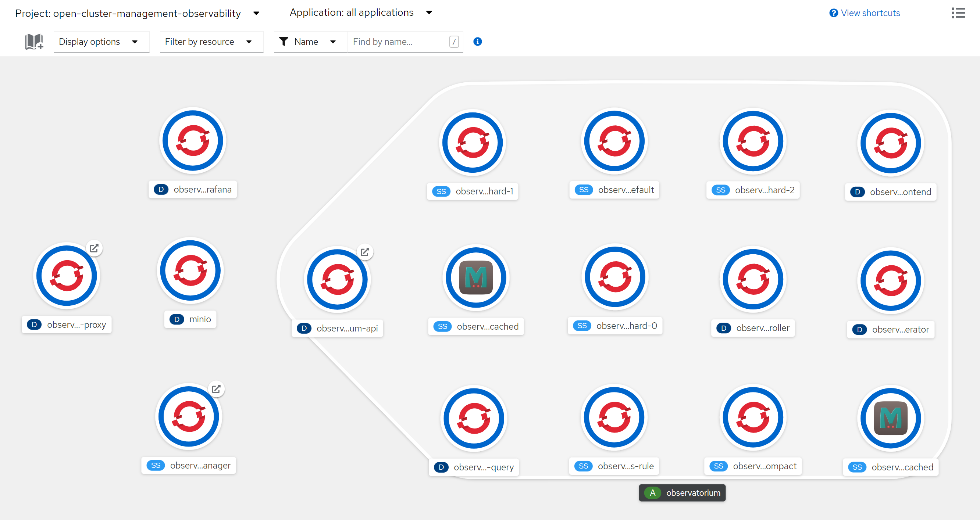This screenshot has height=520, width=980.
Task: Select the observ...-query deployment node
Action: coord(474,418)
